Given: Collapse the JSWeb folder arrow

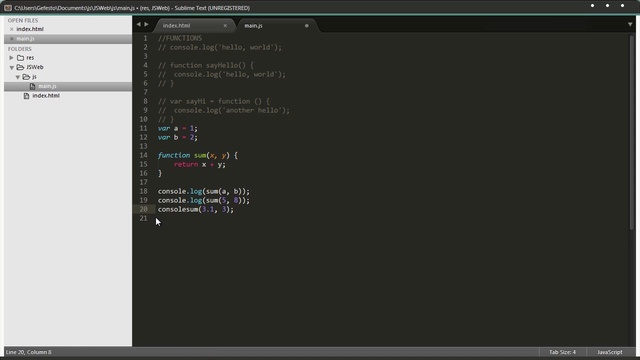Looking at the screenshot, I should click(11, 67).
